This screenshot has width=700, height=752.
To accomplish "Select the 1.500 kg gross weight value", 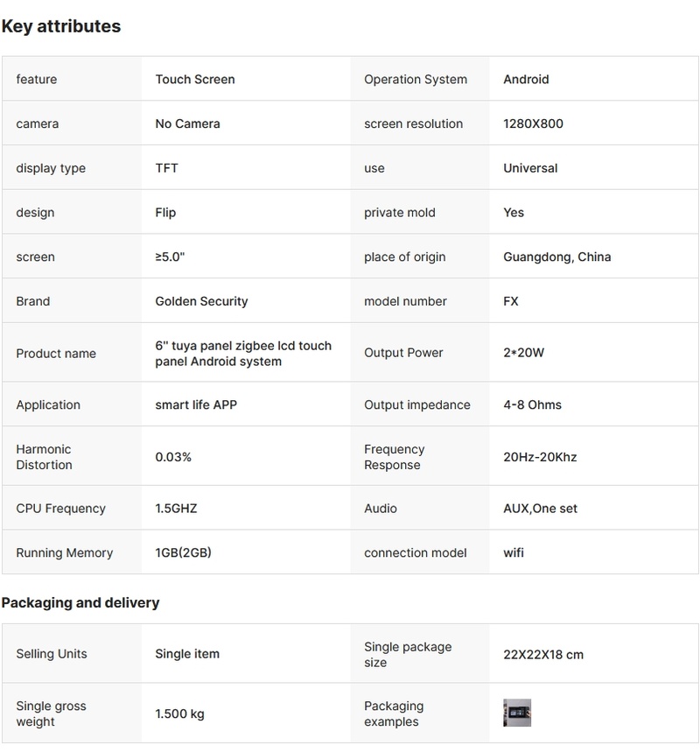I will (x=179, y=713).
